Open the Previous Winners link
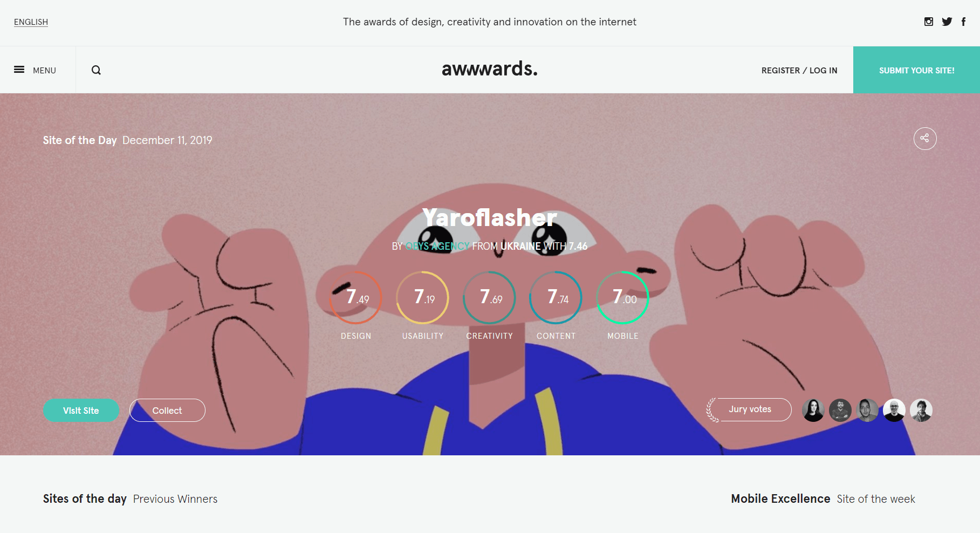 pos(175,499)
